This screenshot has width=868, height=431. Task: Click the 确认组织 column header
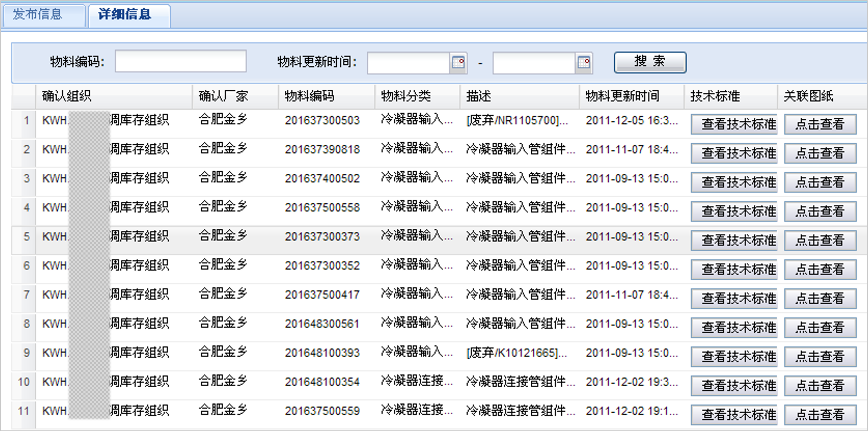[67, 96]
